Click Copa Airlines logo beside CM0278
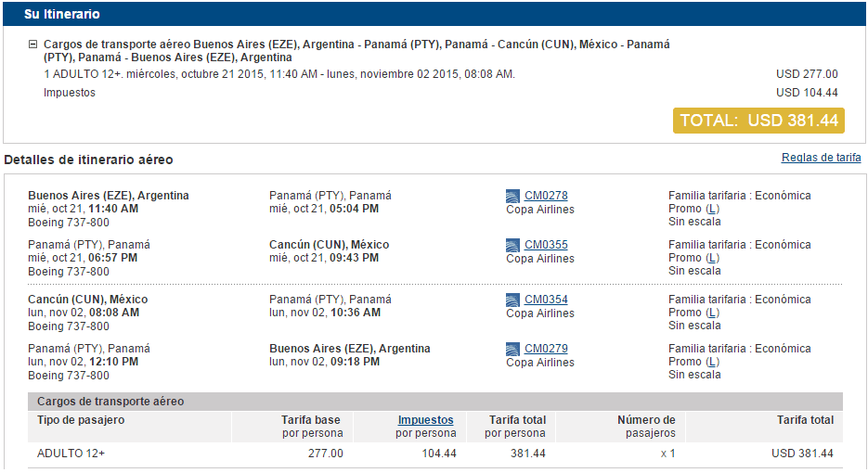Screen dimensions: 868x473 [512, 196]
